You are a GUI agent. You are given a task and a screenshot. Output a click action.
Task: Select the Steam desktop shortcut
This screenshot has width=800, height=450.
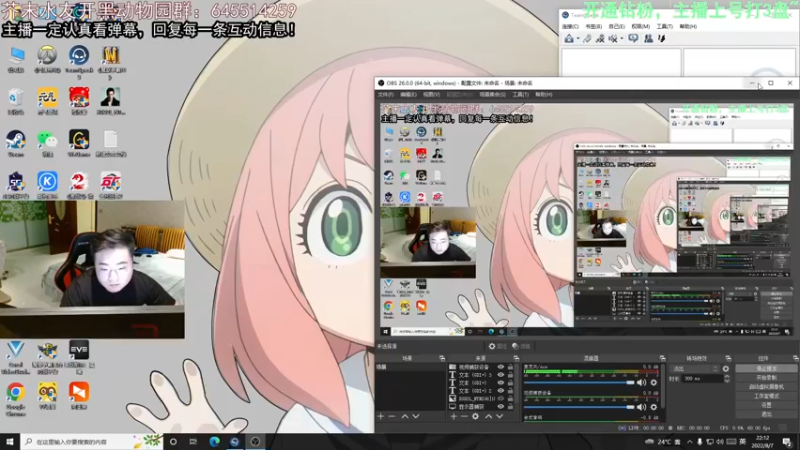16,143
